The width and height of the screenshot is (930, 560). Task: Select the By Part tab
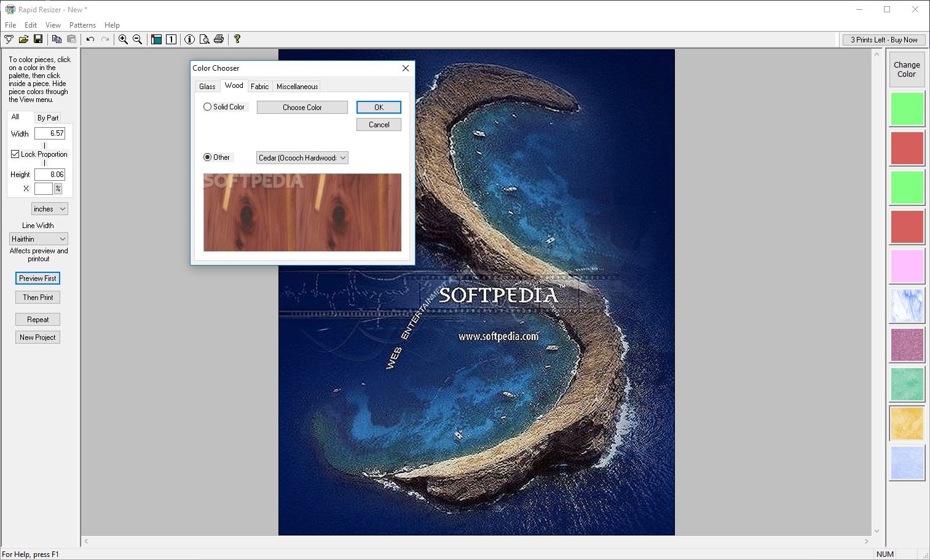[48, 118]
